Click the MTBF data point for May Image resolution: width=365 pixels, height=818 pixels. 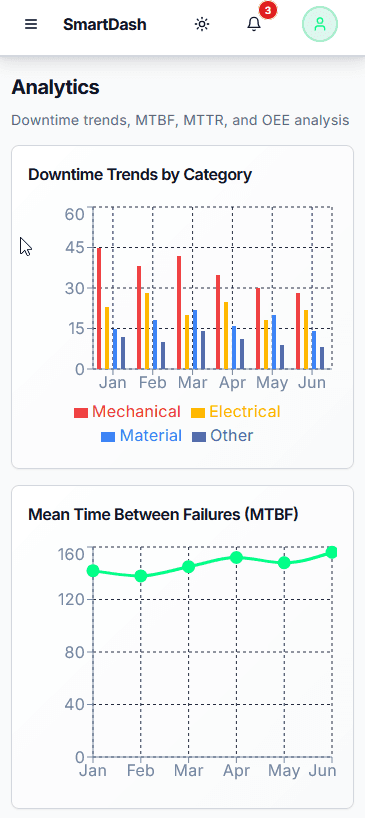tap(284, 562)
